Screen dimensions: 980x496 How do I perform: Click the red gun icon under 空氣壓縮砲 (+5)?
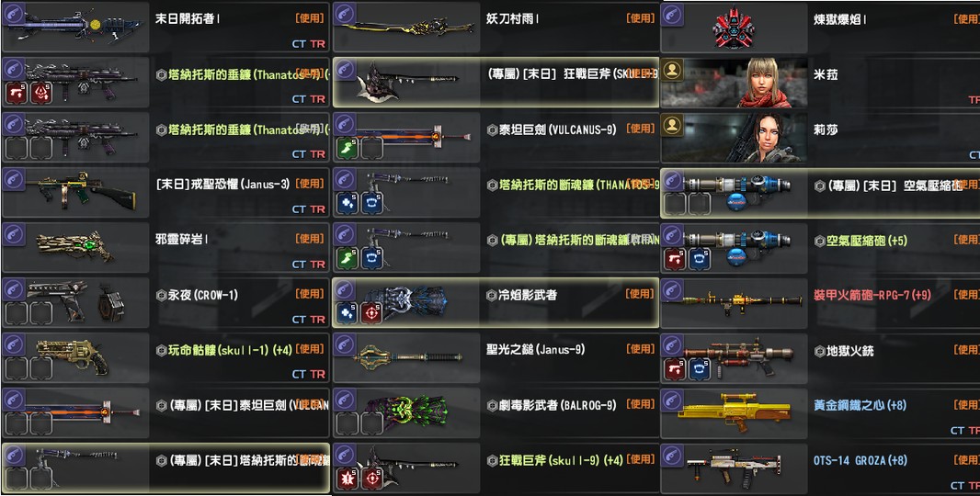tap(675, 258)
